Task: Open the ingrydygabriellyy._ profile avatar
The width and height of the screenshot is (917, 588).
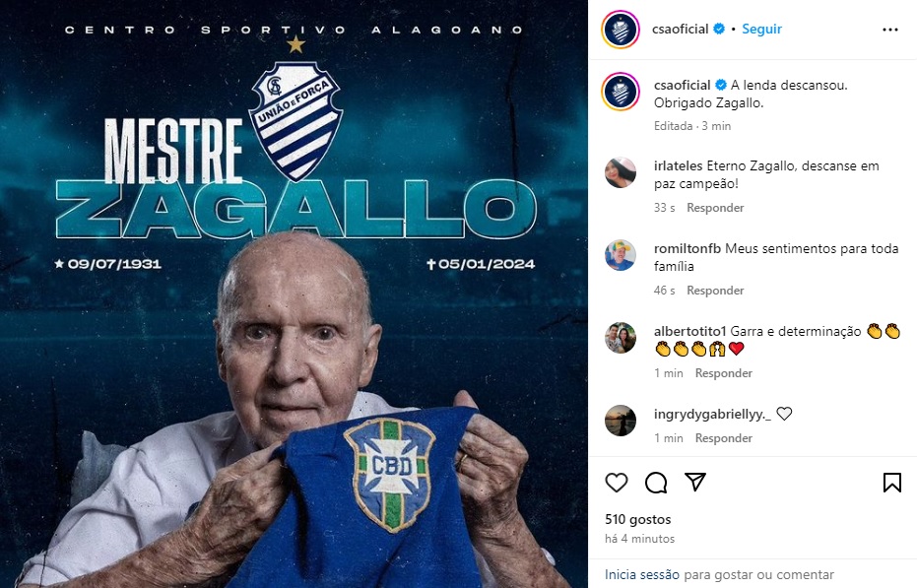Action: 620,421
